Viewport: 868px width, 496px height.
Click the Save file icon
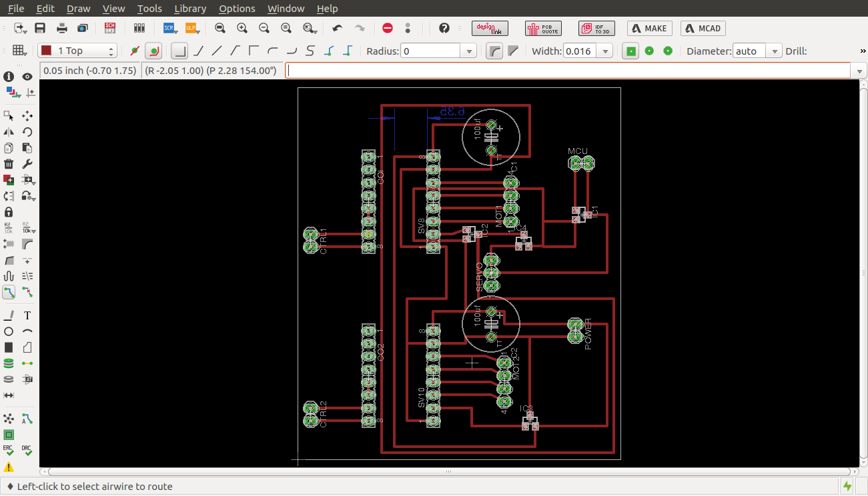coord(40,28)
